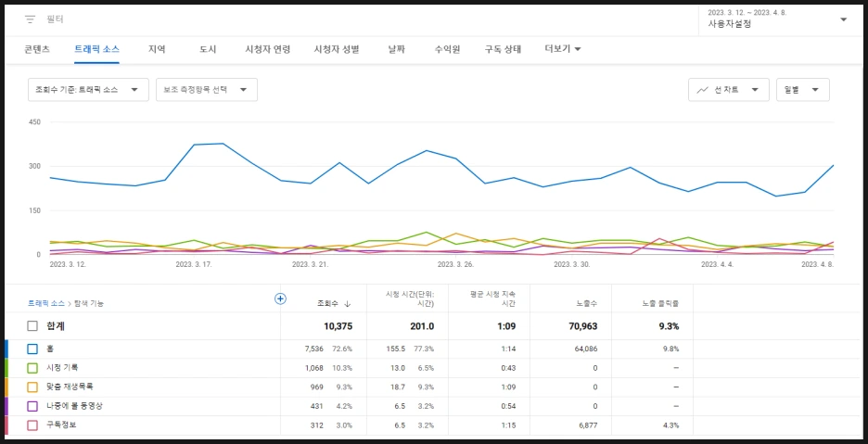Click the 2023. 3. 26. axis label
868x444 pixels.
(455, 264)
